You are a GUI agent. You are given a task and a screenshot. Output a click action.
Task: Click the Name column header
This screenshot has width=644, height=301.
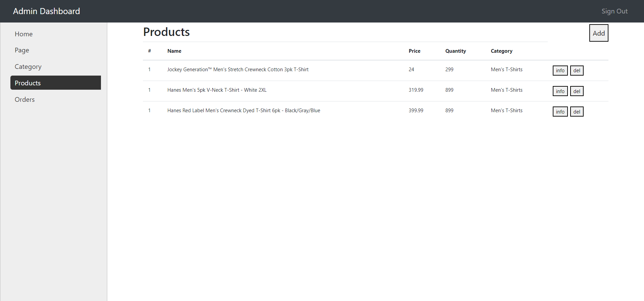click(x=174, y=51)
